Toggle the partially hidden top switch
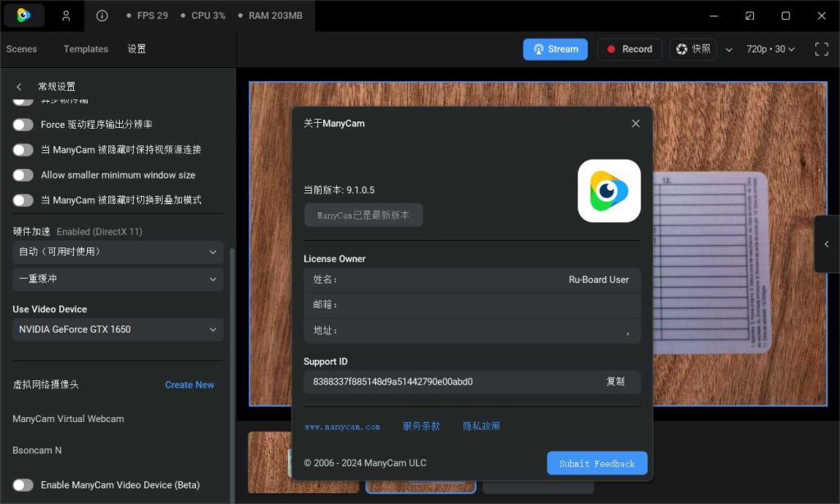The width and height of the screenshot is (840, 504). (x=23, y=101)
